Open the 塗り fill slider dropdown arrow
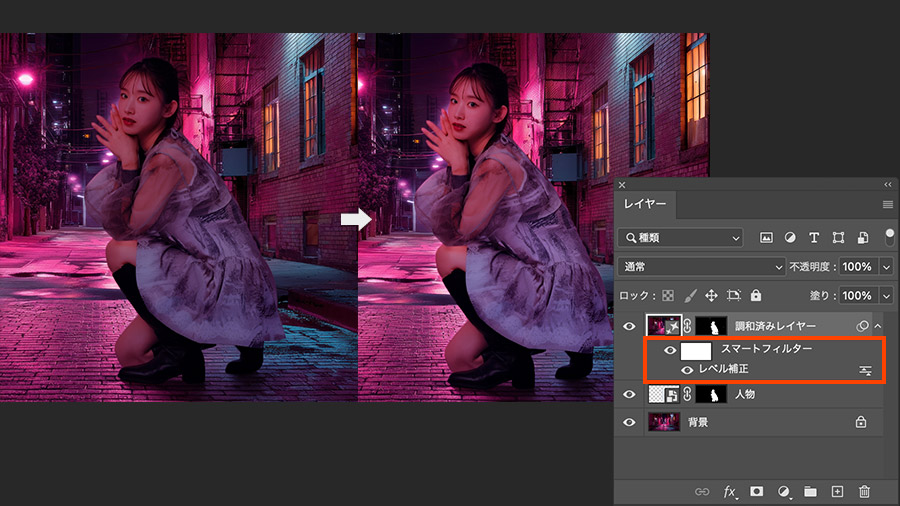 click(x=887, y=295)
